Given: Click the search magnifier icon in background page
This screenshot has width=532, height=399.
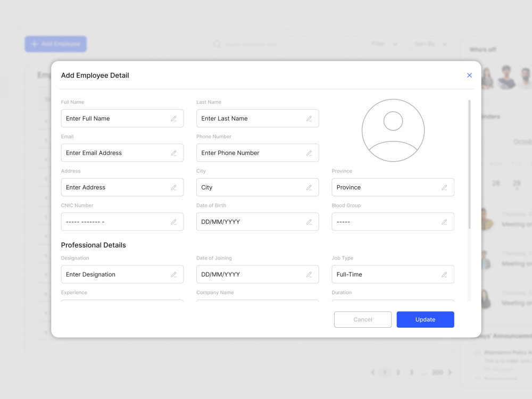Looking at the screenshot, I should click(x=217, y=44).
